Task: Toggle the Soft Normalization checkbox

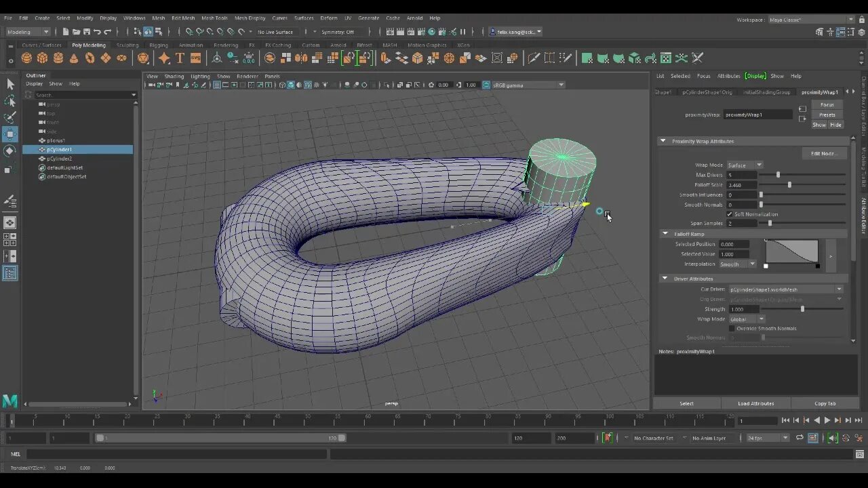Action: pyautogui.click(x=730, y=214)
